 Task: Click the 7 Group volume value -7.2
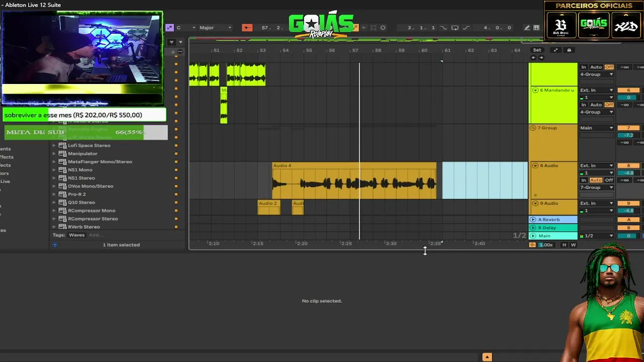[x=628, y=135]
